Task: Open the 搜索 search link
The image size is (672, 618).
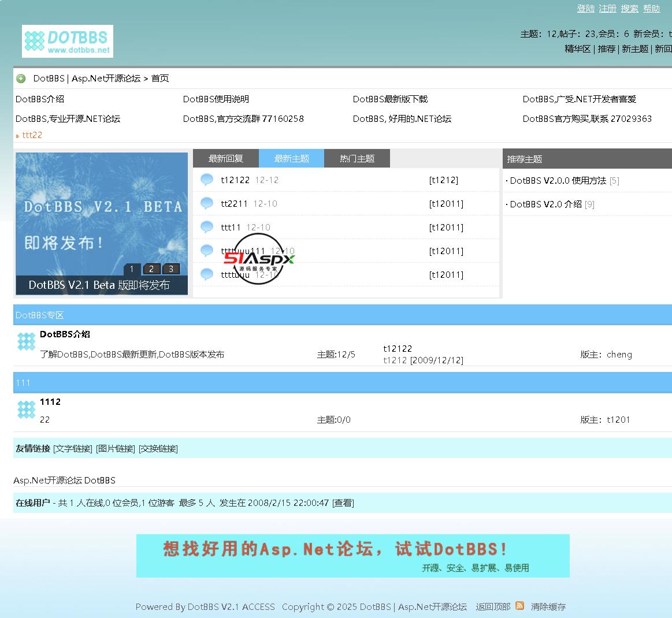Action: coord(630,9)
